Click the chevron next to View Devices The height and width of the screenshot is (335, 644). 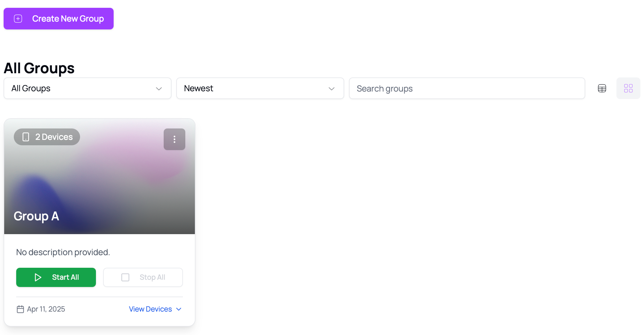[x=179, y=309]
